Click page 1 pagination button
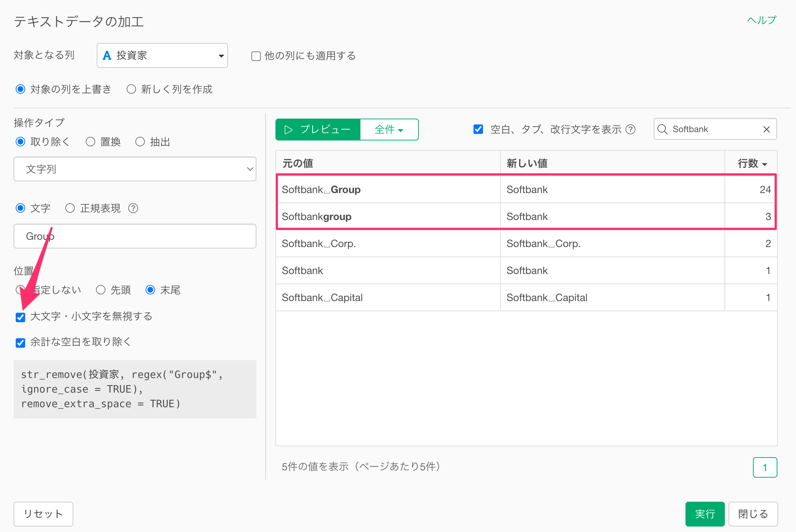The height and width of the screenshot is (532, 796). [x=765, y=467]
